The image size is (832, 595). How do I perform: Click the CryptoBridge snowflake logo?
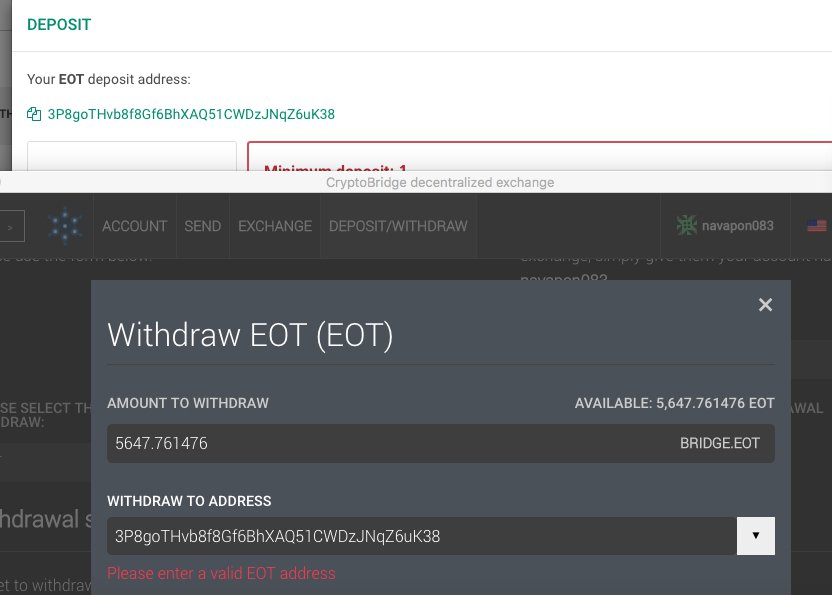(65, 226)
